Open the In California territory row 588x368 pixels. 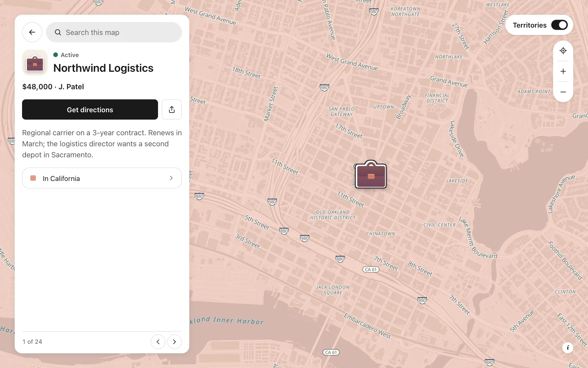tap(102, 178)
